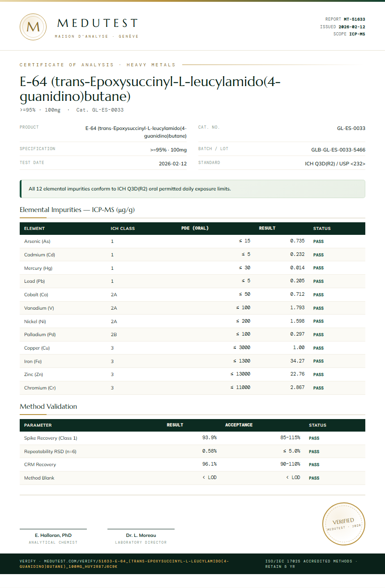Screen dimensions: 385x588
Task: Select CRM Recovery row label
Action: [40, 465]
